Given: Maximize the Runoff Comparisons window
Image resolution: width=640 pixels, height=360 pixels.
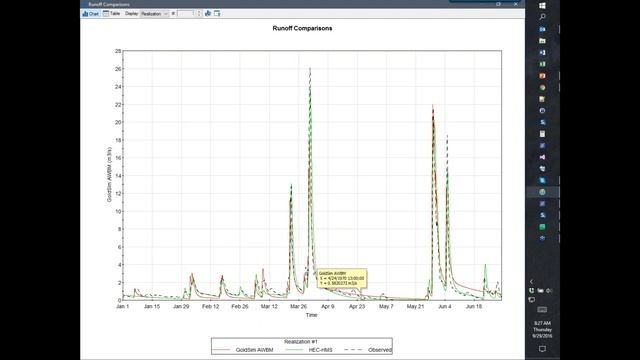Looking at the screenshot, I should (x=498, y=4).
